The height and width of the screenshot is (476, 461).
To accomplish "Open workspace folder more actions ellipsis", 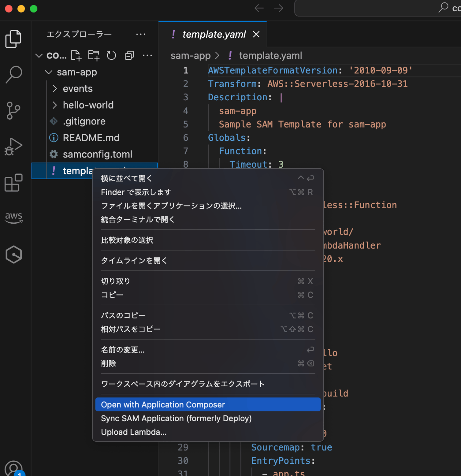I will click(x=147, y=55).
